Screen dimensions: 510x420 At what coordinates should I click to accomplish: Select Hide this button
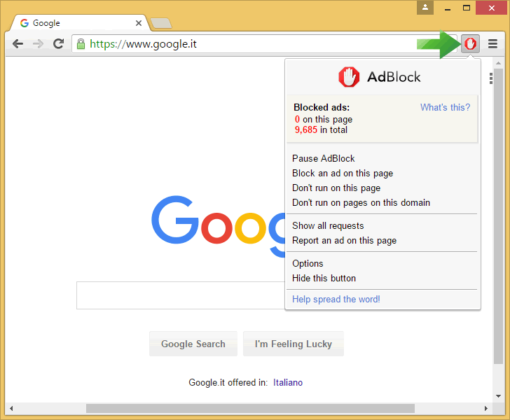(324, 278)
